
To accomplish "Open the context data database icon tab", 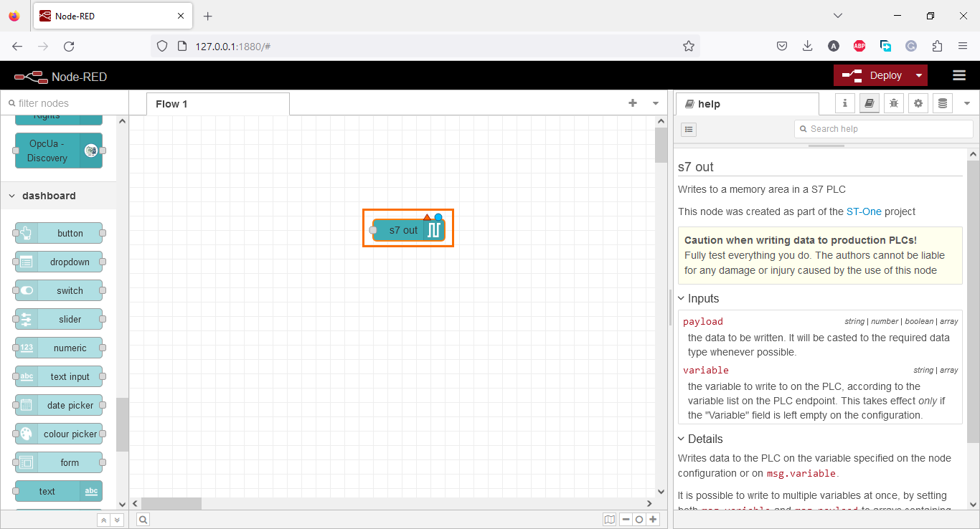I will point(943,103).
